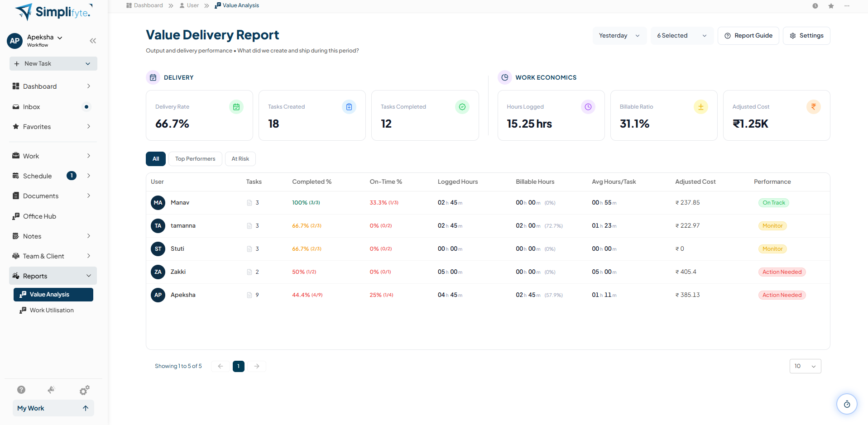Expand the Documents sidebar section
868x425 pixels.
click(x=53, y=196)
